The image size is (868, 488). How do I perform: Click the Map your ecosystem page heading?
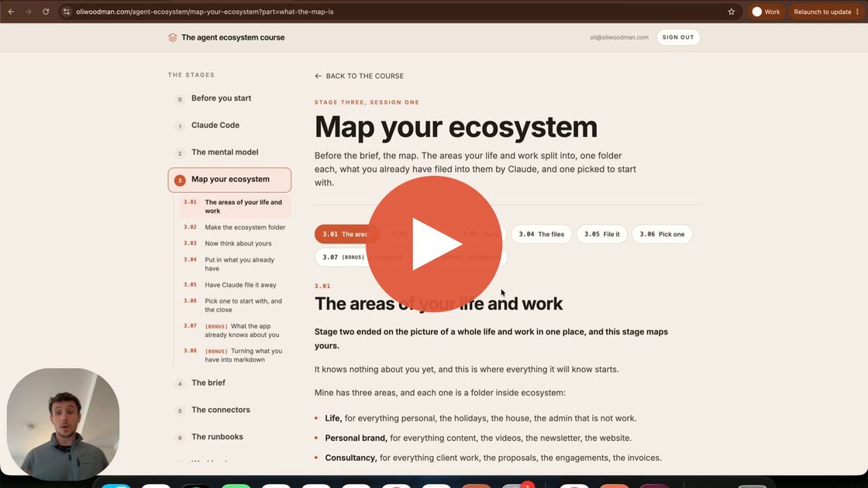point(456,127)
